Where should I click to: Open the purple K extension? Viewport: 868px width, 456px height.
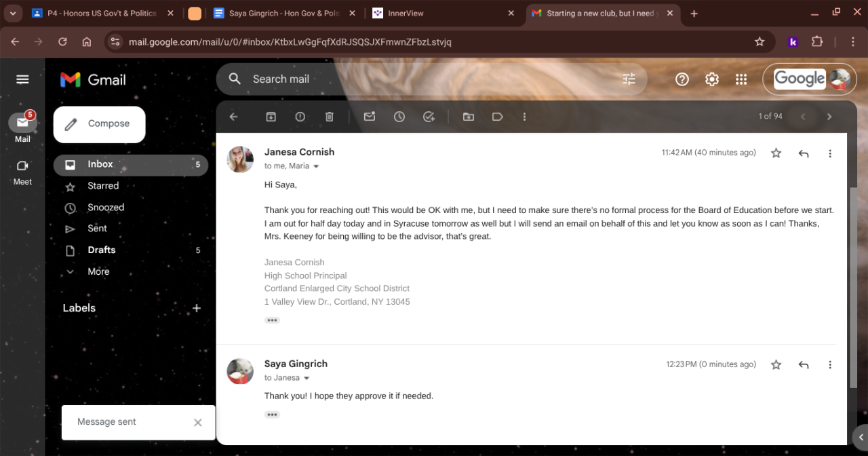pyautogui.click(x=793, y=42)
